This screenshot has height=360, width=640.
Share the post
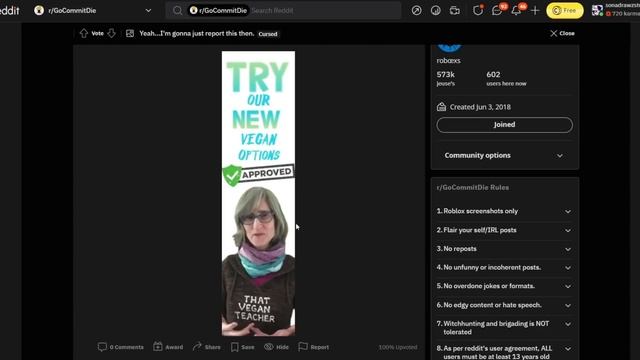click(207, 347)
